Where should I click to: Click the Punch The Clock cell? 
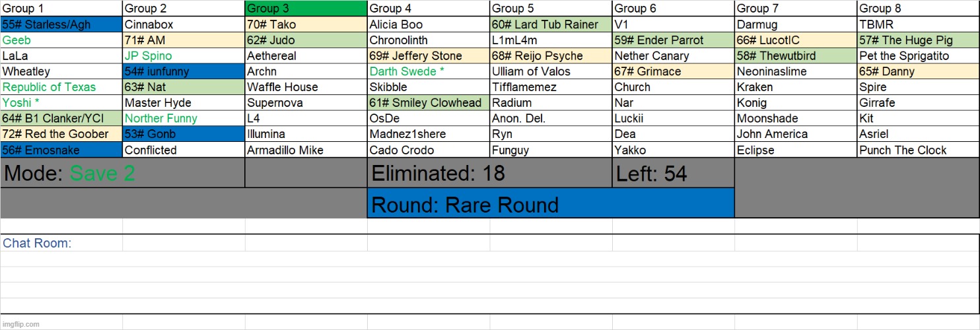(x=918, y=150)
